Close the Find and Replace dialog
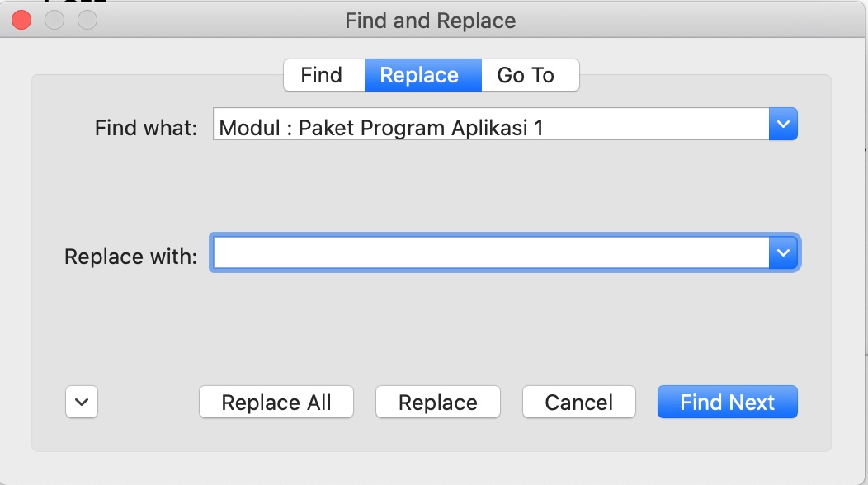Viewport: 868px width, 485px height. click(22, 21)
